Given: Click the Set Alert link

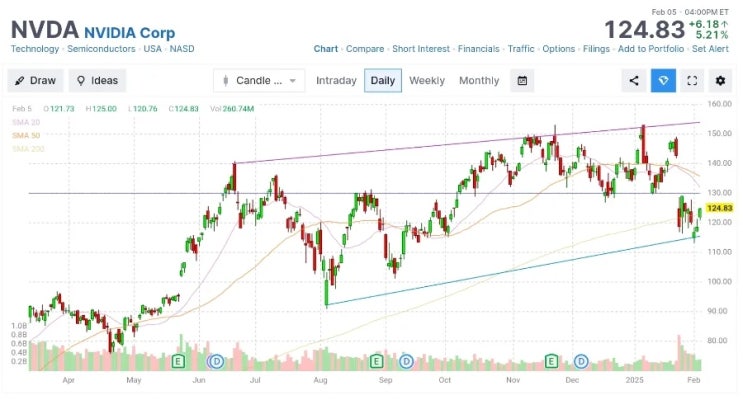Looking at the screenshot, I should [709, 48].
